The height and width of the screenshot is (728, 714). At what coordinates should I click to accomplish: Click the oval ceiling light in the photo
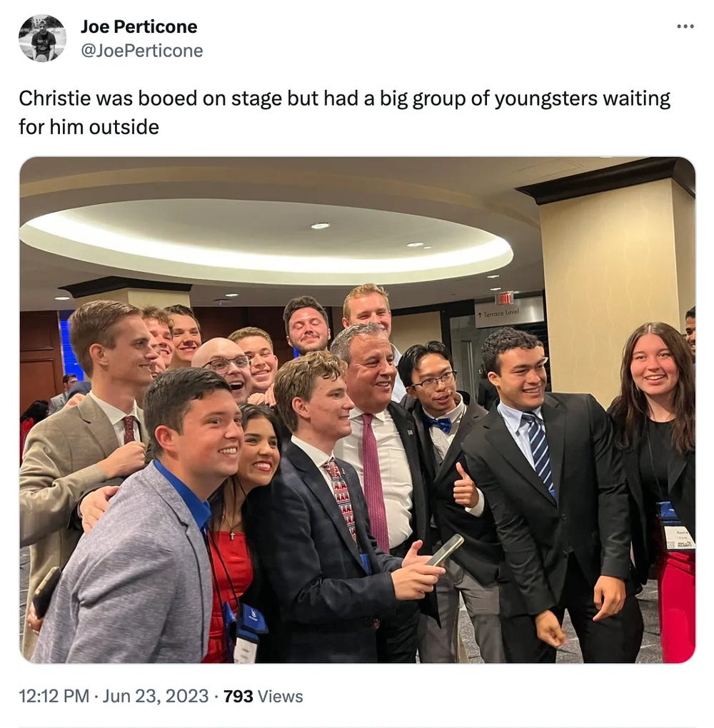point(266,239)
